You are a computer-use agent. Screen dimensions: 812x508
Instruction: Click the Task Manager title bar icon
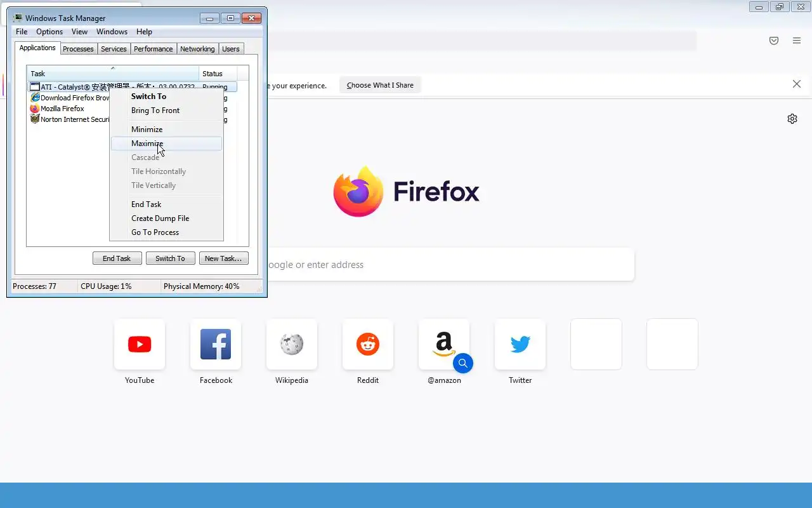(17, 18)
